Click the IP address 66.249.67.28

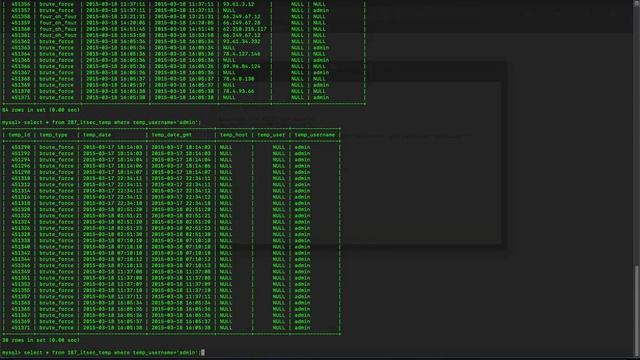point(242,23)
